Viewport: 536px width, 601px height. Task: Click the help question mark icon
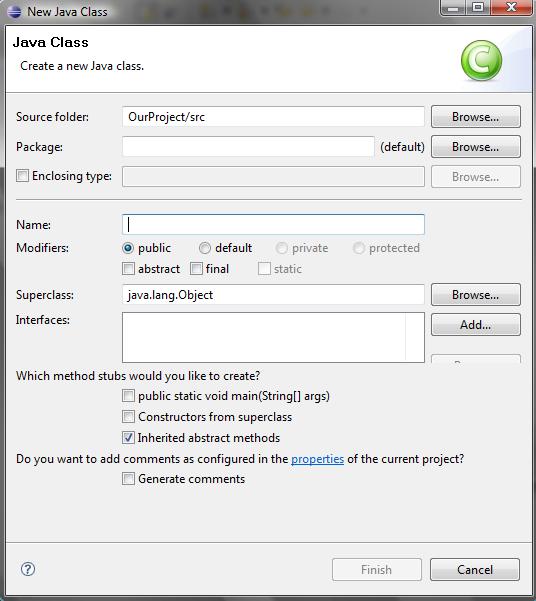coord(28,569)
